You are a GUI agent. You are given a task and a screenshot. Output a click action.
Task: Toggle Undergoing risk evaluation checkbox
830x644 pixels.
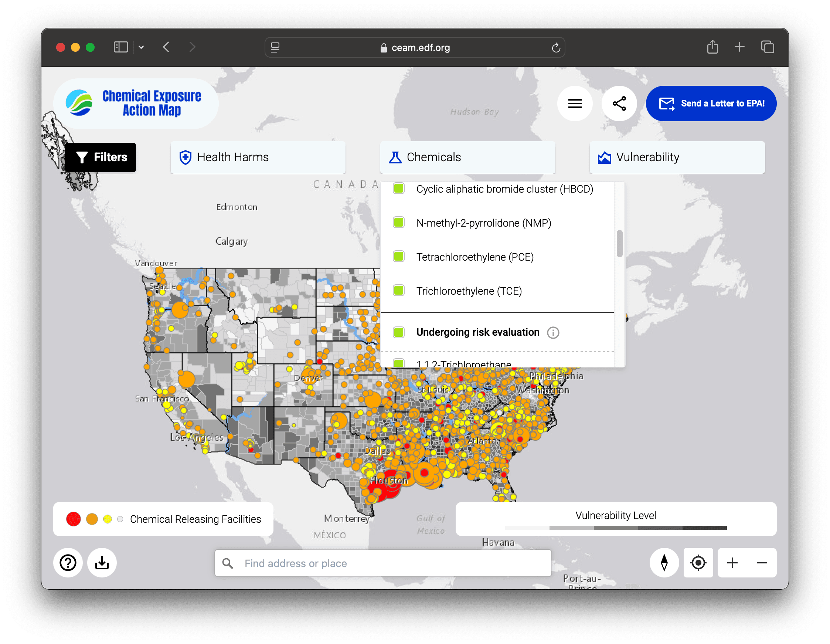click(x=399, y=332)
